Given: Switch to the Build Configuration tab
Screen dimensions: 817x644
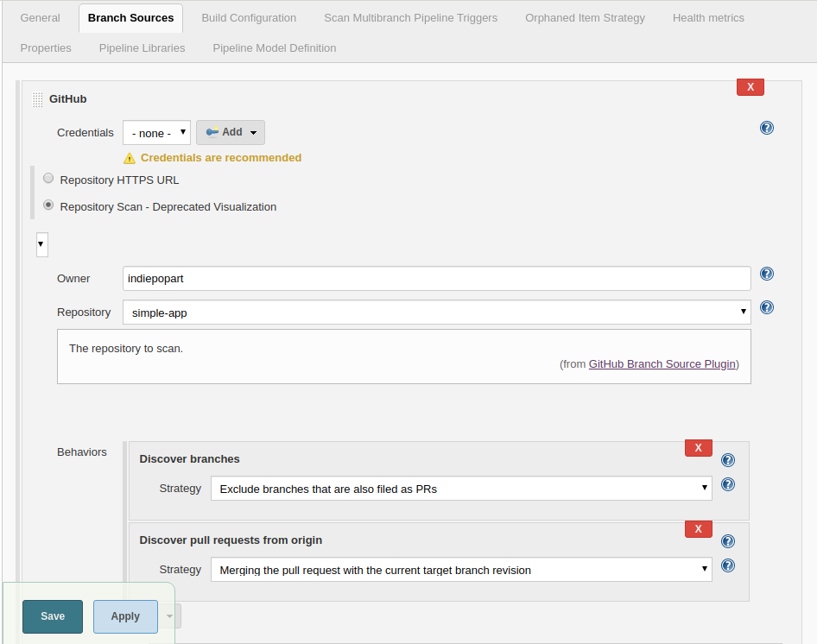Looking at the screenshot, I should coord(249,18).
